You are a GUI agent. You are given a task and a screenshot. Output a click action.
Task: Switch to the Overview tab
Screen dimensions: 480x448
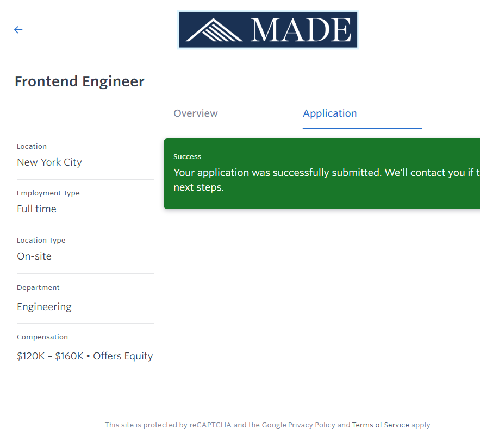tap(196, 113)
